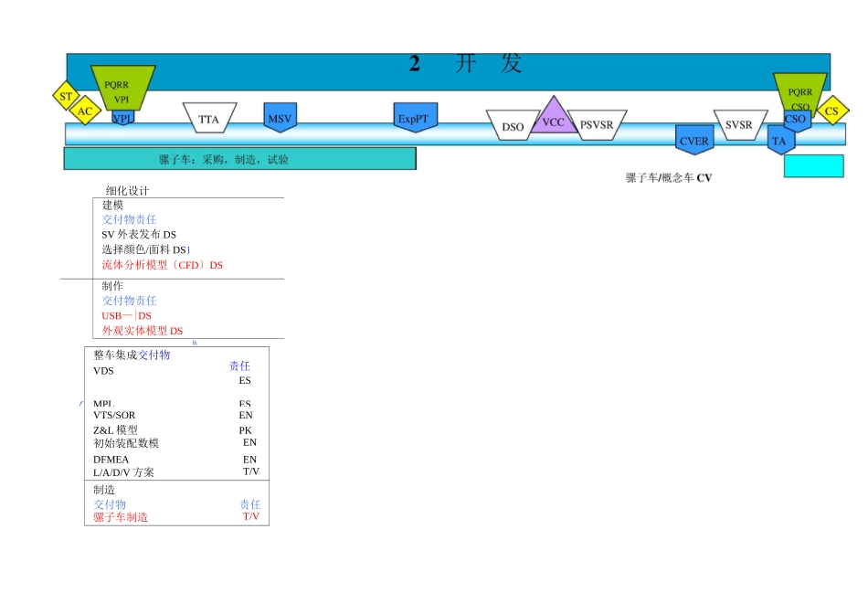Viewport: 868px width, 614px height.
Task: Click the red 骡子车制造 entry
Action: pyautogui.click(x=121, y=517)
